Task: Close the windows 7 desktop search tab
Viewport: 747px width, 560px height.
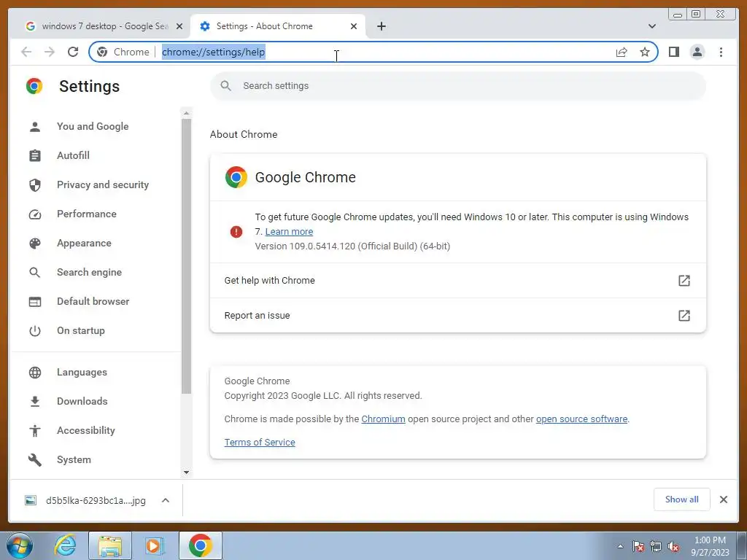Action: tap(179, 26)
